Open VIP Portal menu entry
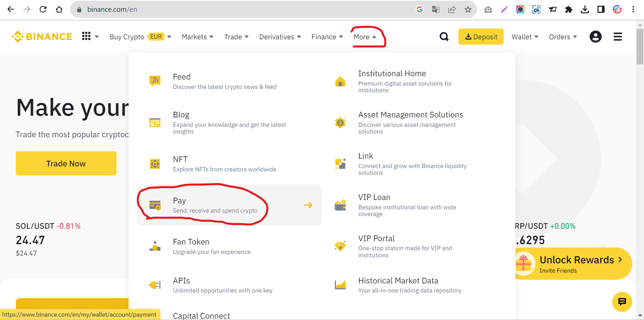Viewport: 644px width, 320px height. [x=415, y=246]
